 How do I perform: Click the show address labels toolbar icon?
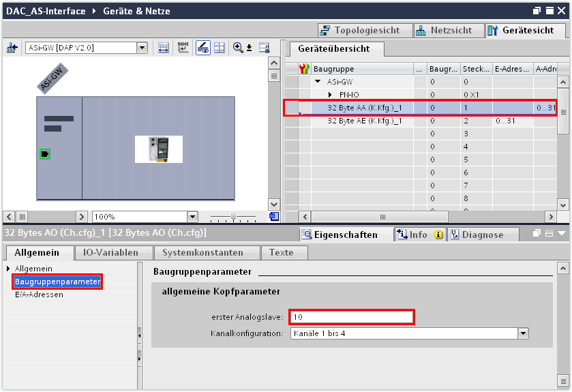click(164, 48)
